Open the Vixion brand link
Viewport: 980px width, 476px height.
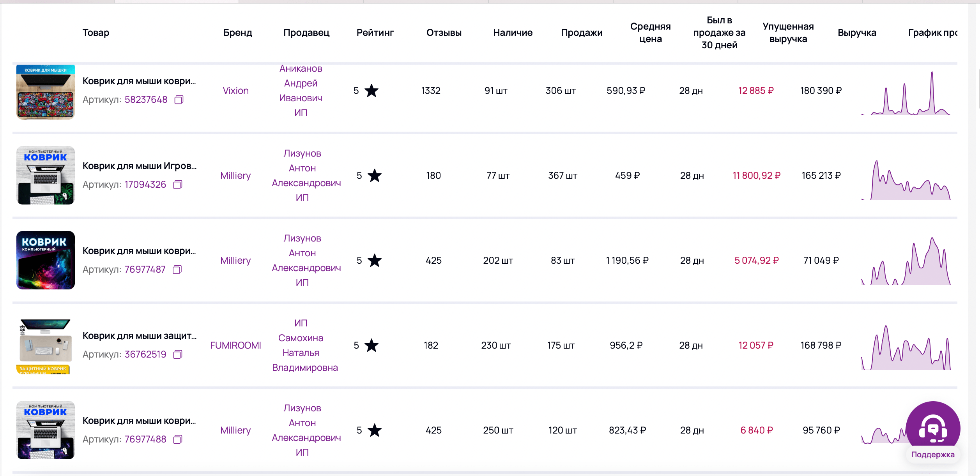pos(235,91)
